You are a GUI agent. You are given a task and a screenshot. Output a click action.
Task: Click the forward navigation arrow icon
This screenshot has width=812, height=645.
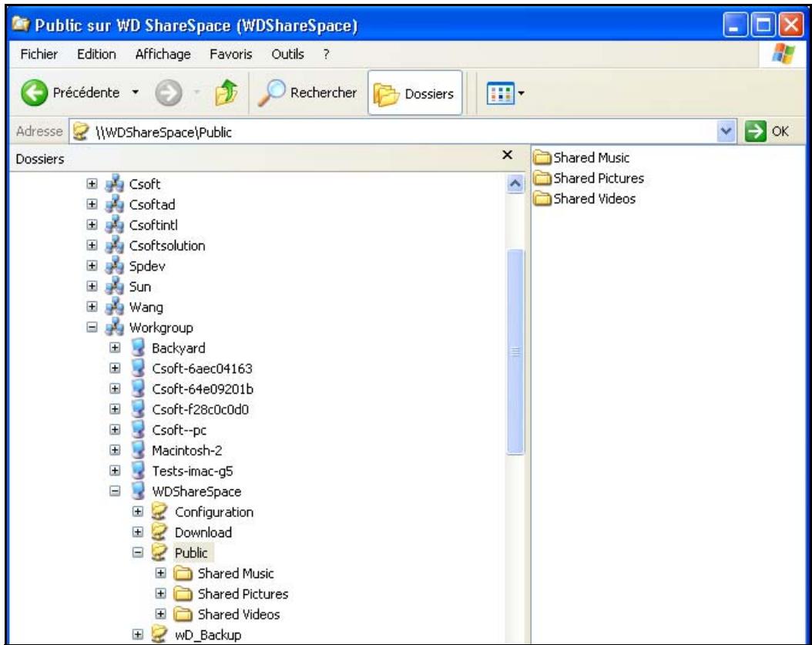click(169, 93)
